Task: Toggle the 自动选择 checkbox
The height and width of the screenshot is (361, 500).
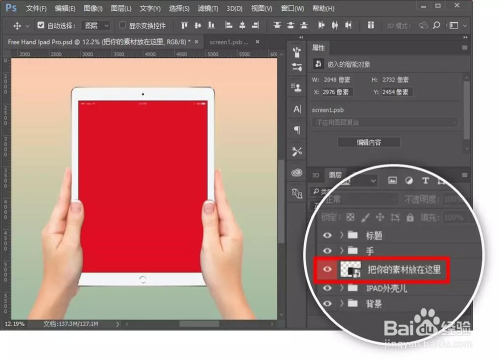Action: [41, 25]
